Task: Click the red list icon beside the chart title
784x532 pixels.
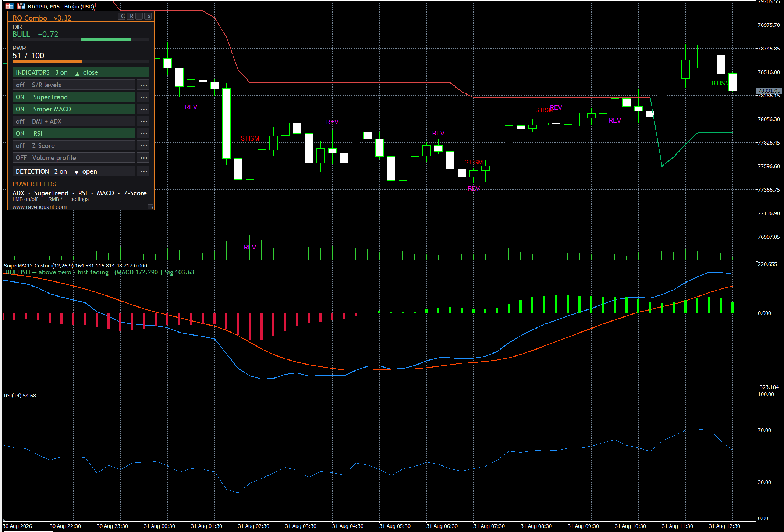Action: tap(10, 6)
